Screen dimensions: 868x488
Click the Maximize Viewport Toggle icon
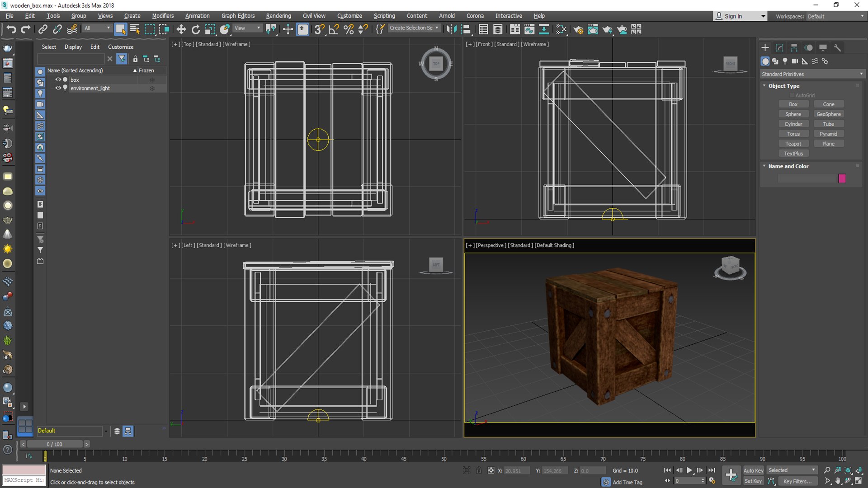[858, 481]
